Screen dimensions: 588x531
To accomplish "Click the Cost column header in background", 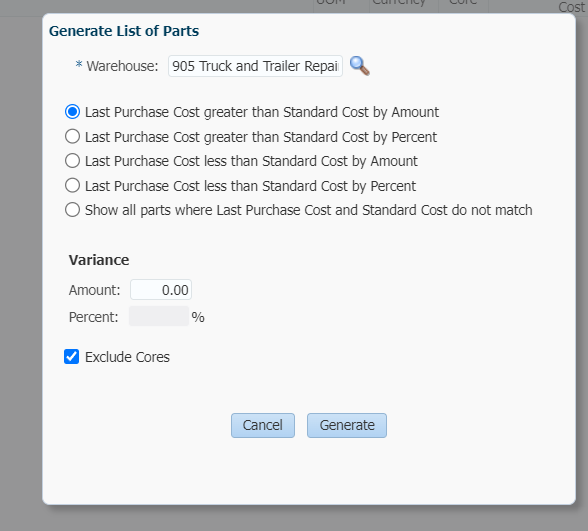I will tap(572, 7).
